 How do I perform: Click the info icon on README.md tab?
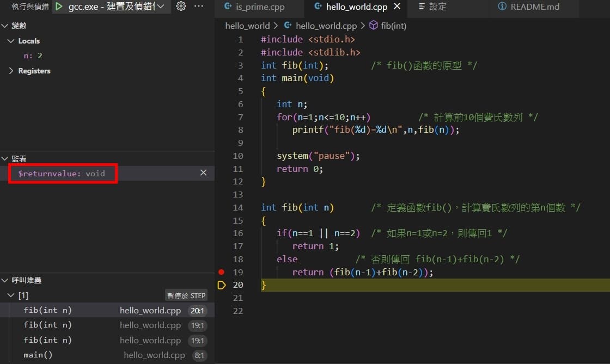(x=502, y=7)
